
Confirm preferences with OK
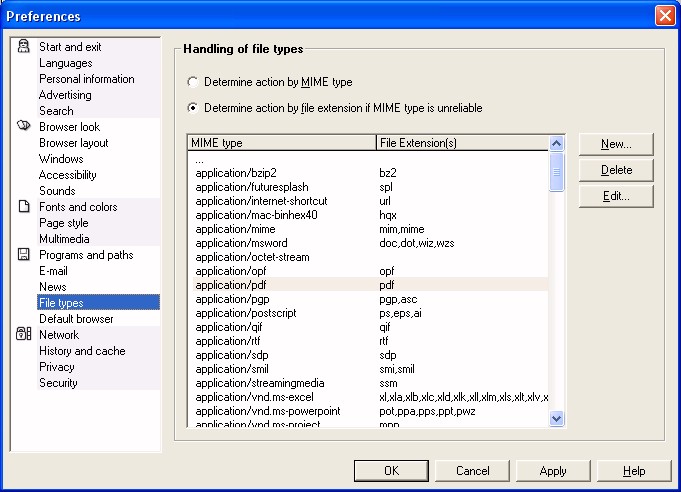(391, 471)
